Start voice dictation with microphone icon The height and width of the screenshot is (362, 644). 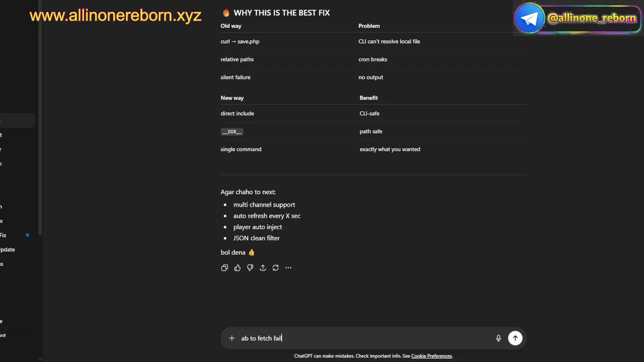(x=499, y=338)
